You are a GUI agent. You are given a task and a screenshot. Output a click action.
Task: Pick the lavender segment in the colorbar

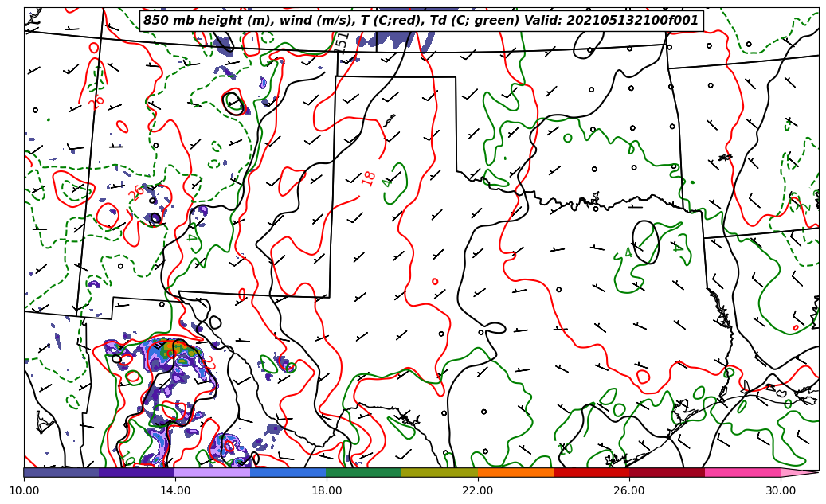[x=213, y=472]
